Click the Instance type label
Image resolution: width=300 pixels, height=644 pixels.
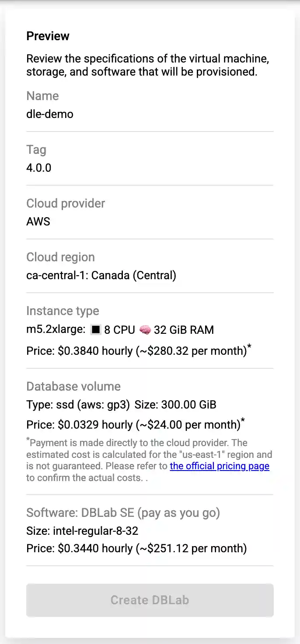[63, 311]
